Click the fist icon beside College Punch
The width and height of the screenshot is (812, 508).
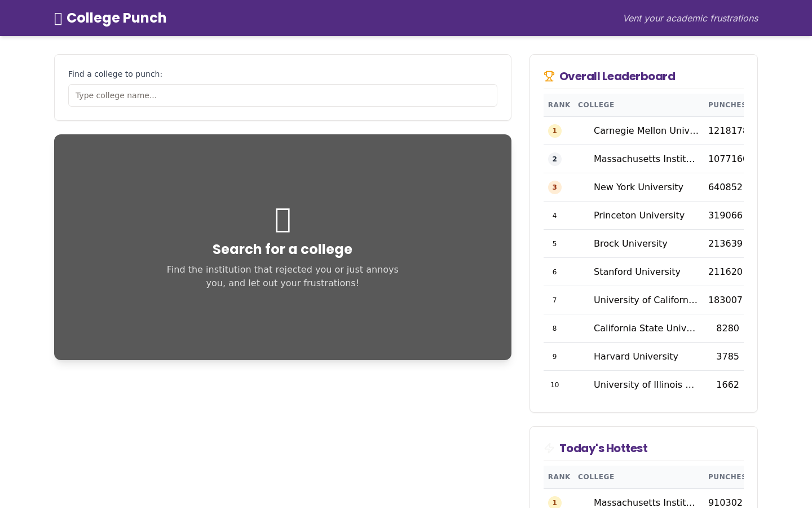click(58, 19)
